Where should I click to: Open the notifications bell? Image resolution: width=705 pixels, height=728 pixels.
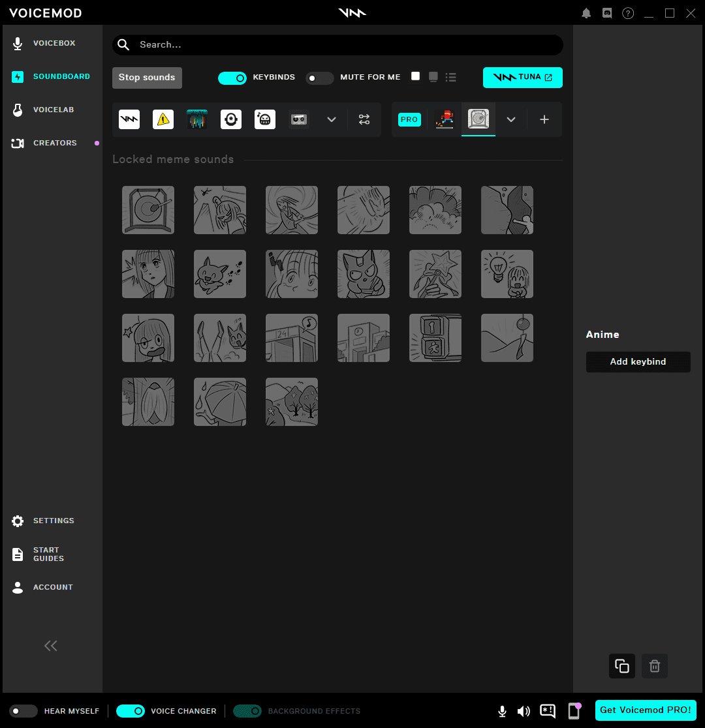586,13
